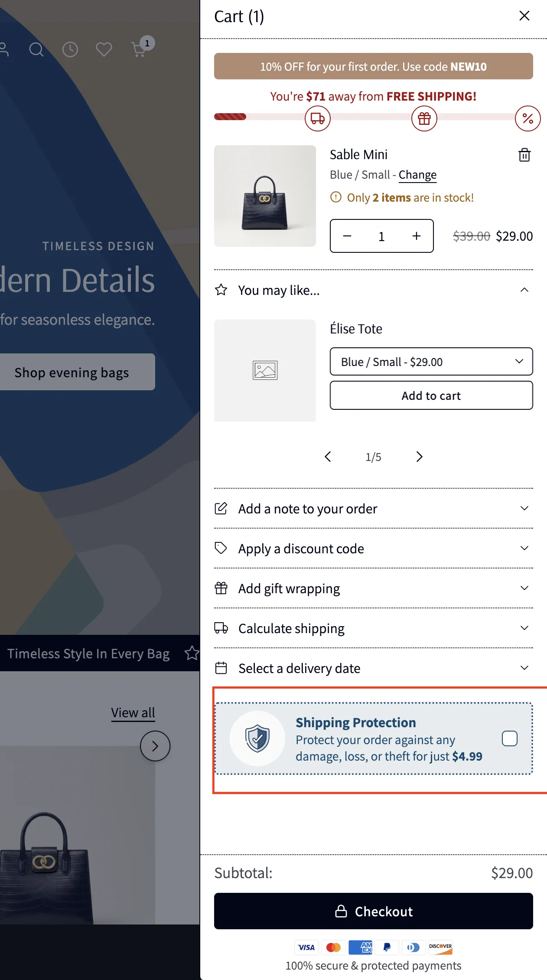Viewport: 547px width, 980px height.
Task: Expand Add gift wrapping section
Action: (x=373, y=588)
